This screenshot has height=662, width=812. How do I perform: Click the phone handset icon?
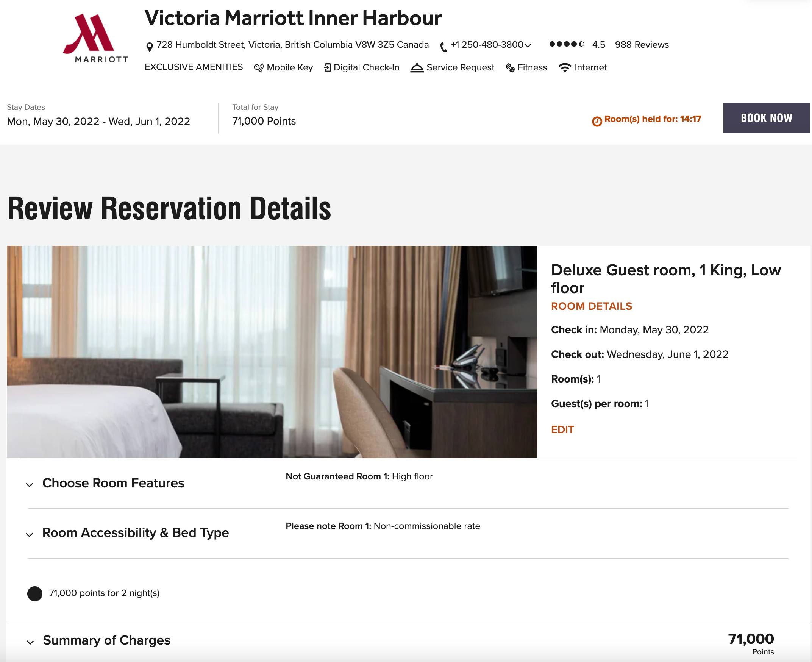443,45
